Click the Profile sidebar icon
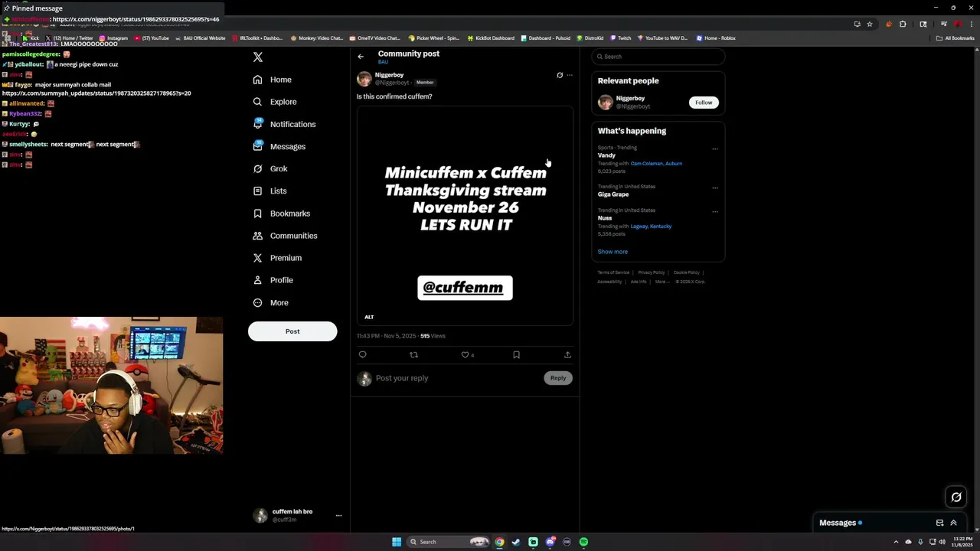This screenshot has width=980, height=551. (257, 280)
